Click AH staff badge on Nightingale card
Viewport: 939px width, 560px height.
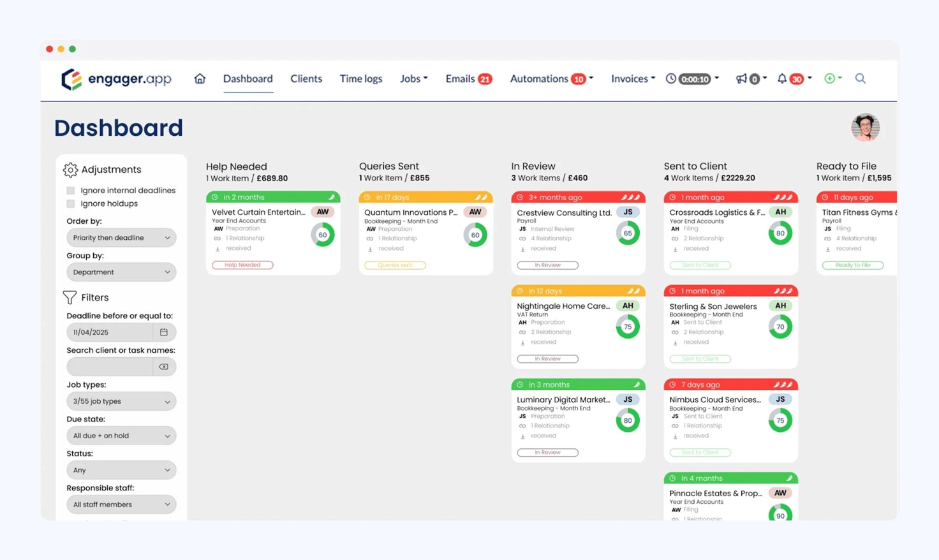628,306
